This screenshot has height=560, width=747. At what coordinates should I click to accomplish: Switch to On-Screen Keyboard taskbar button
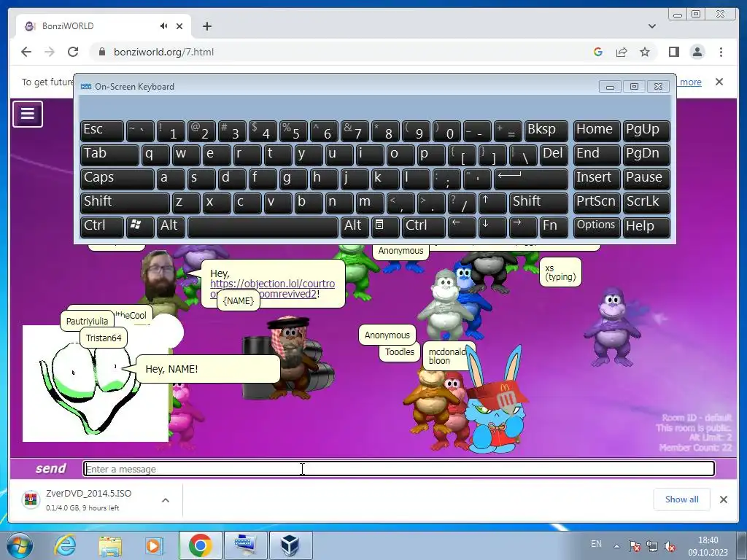[246, 545]
